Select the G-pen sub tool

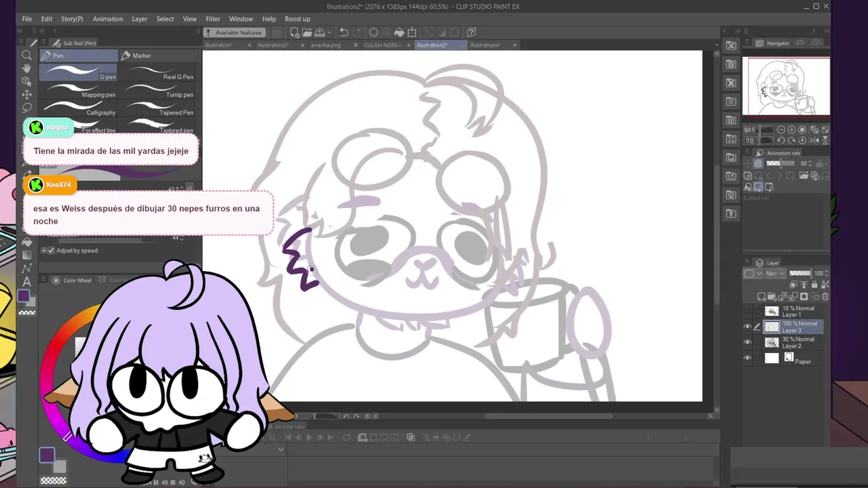point(78,73)
